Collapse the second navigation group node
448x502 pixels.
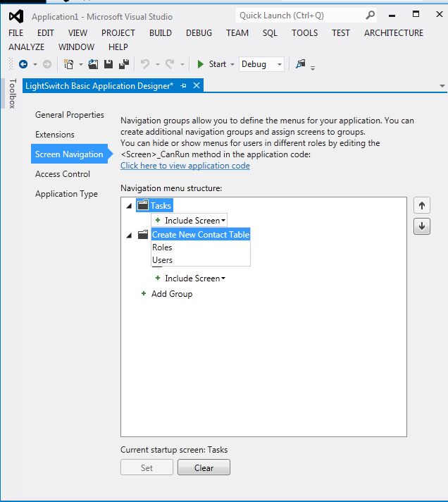tap(129, 235)
